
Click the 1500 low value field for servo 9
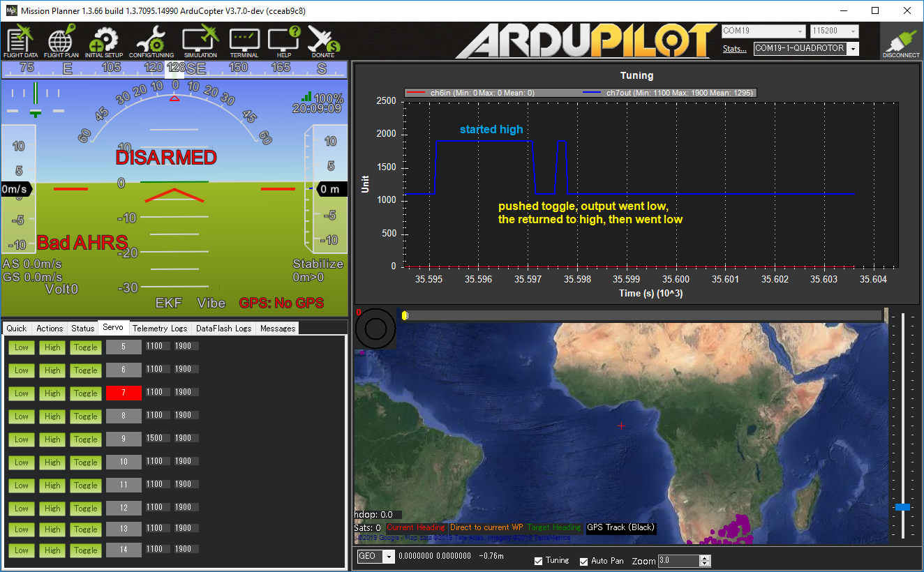156,438
